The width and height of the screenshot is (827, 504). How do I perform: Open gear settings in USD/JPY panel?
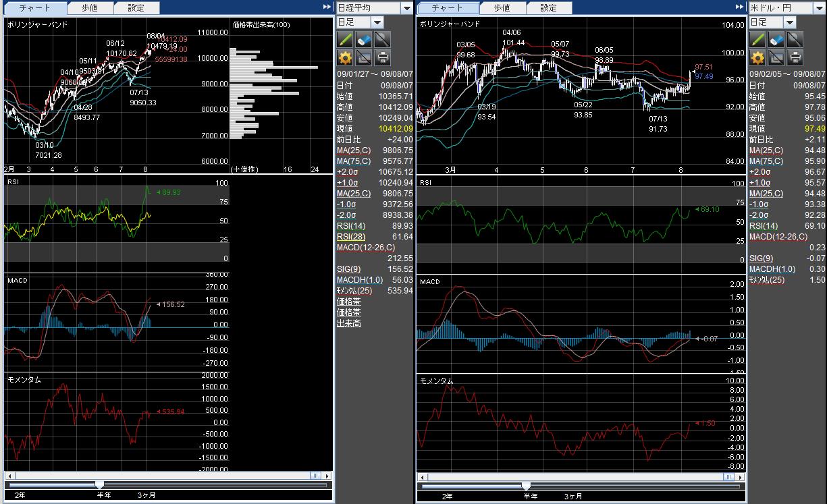tap(757, 57)
